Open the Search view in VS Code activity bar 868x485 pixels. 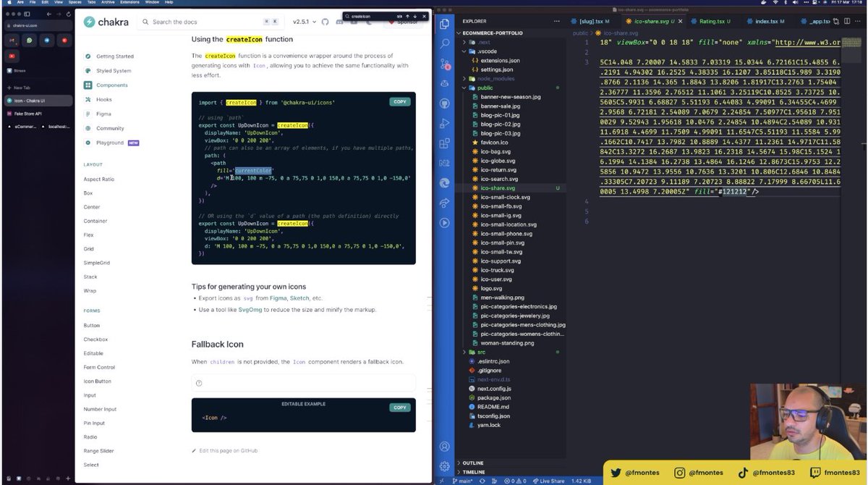tap(445, 44)
